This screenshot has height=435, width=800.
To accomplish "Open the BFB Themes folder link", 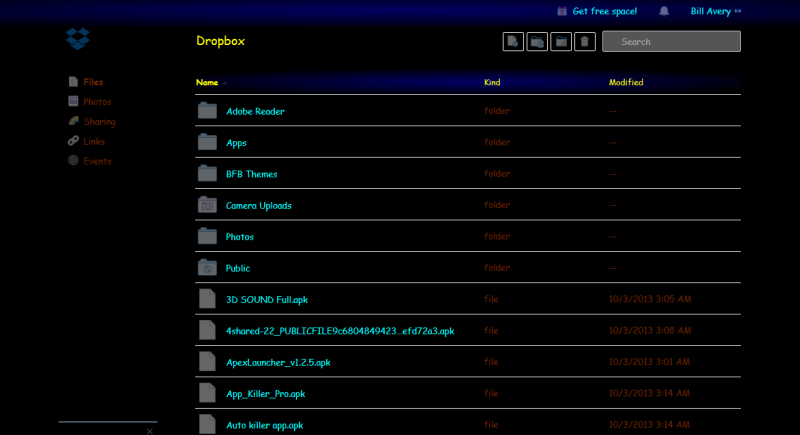I will click(x=252, y=174).
